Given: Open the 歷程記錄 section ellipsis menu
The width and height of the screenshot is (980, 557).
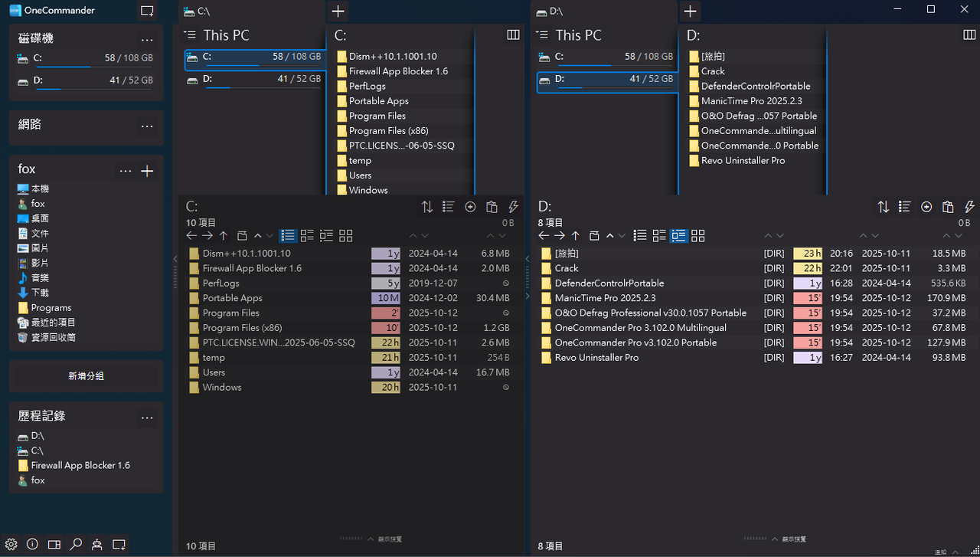Looking at the screenshot, I should [x=147, y=418].
